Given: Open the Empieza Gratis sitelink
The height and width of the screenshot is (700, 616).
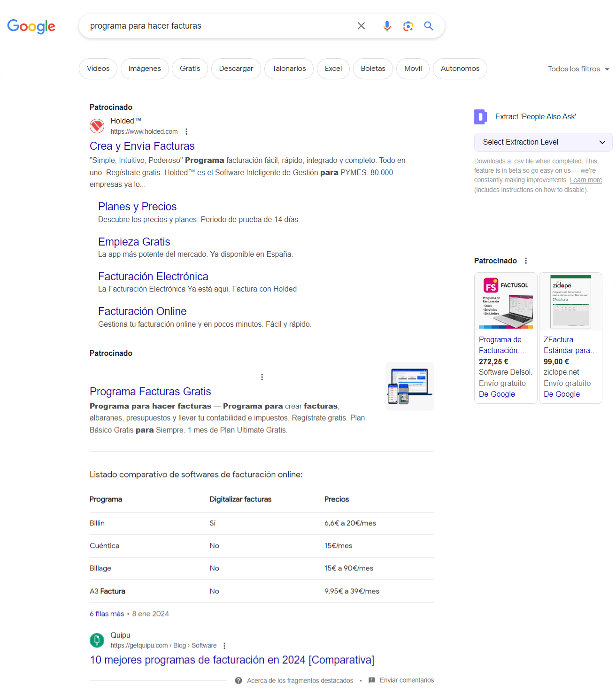Looking at the screenshot, I should click(x=134, y=242).
